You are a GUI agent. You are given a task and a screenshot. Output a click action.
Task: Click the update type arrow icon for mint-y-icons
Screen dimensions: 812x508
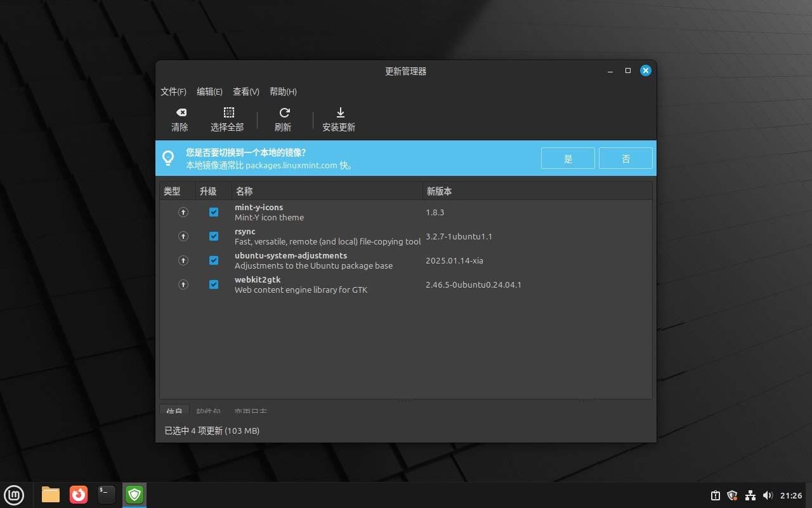click(183, 212)
